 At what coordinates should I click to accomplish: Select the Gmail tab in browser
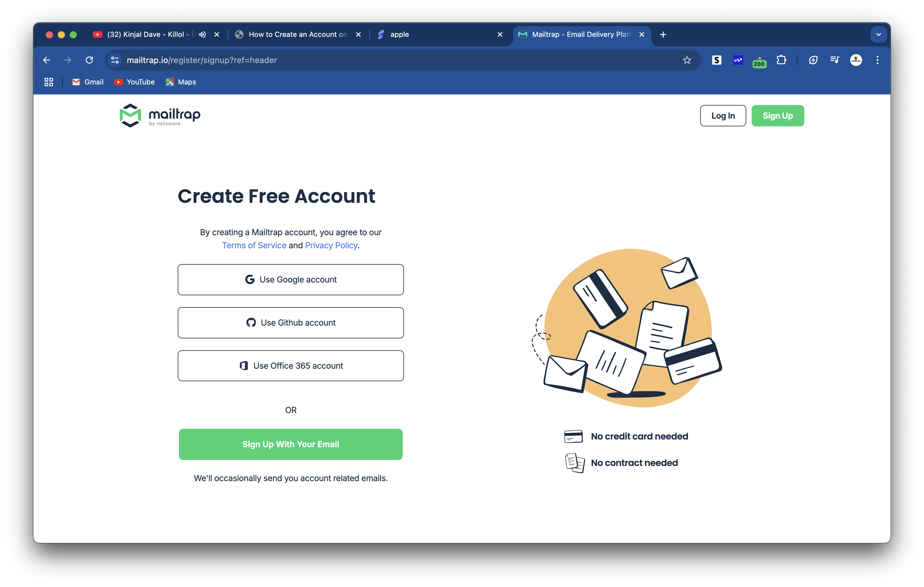point(88,82)
